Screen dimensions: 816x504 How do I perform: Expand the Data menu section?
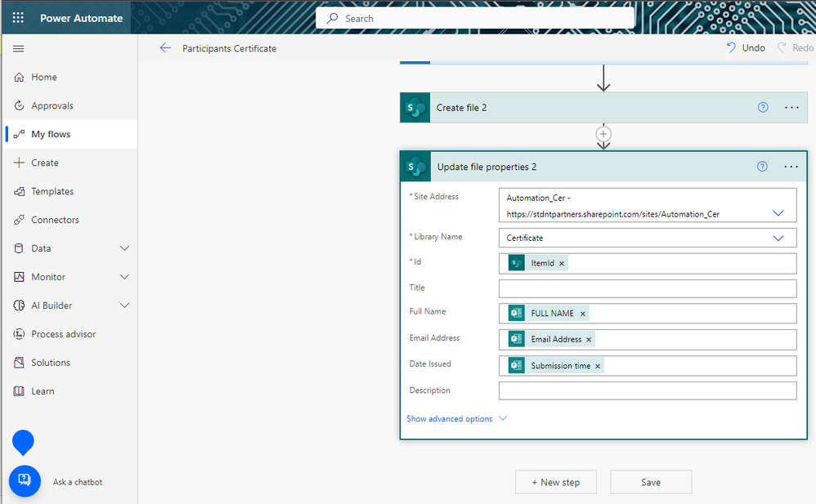click(x=124, y=248)
